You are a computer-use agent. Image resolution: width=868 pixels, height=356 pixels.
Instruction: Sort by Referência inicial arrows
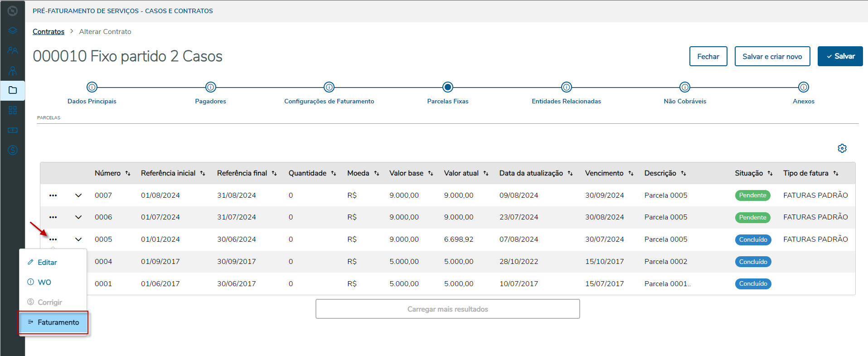pos(203,173)
